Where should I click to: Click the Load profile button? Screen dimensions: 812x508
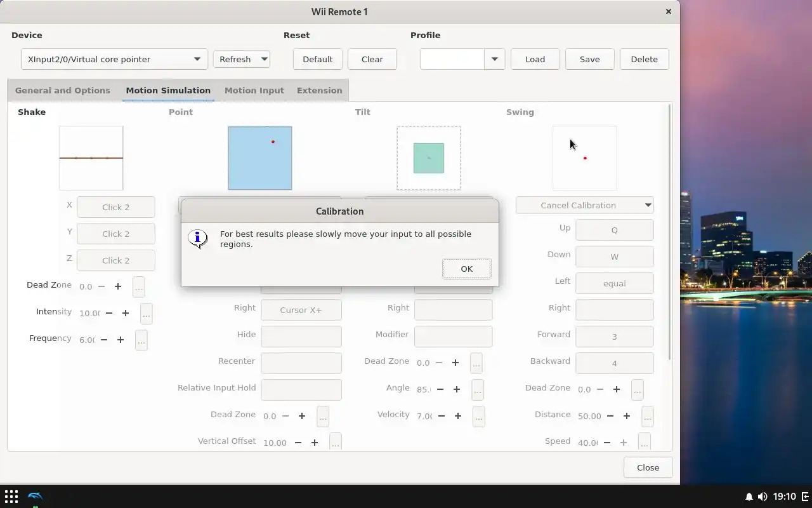(x=535, y=59)
